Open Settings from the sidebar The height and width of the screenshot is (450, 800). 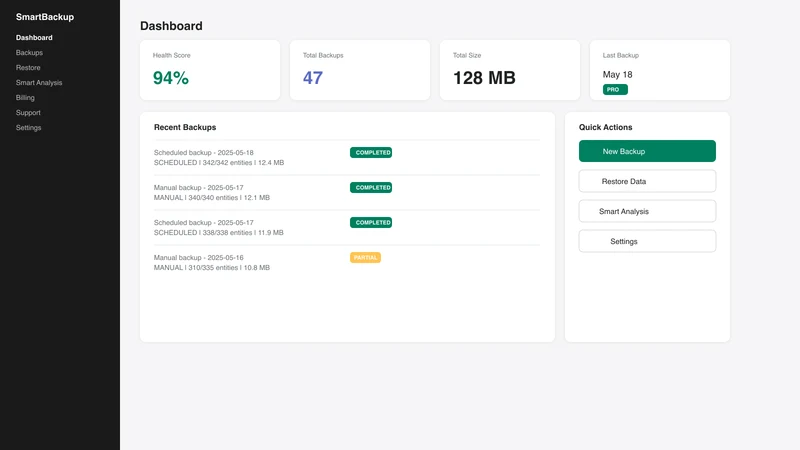29,128
